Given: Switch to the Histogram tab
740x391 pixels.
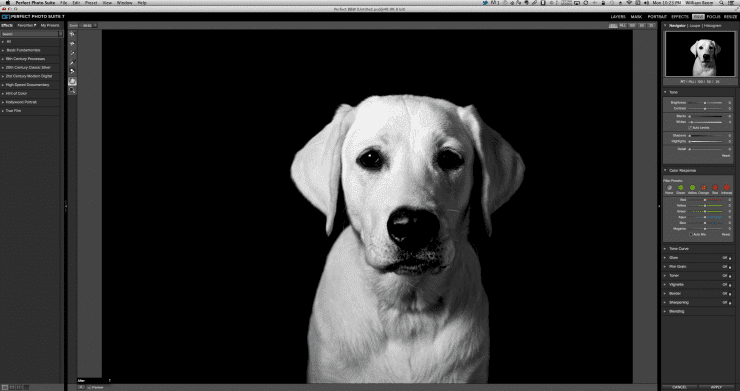Looking at the screenshot, I should pos(713,26).
